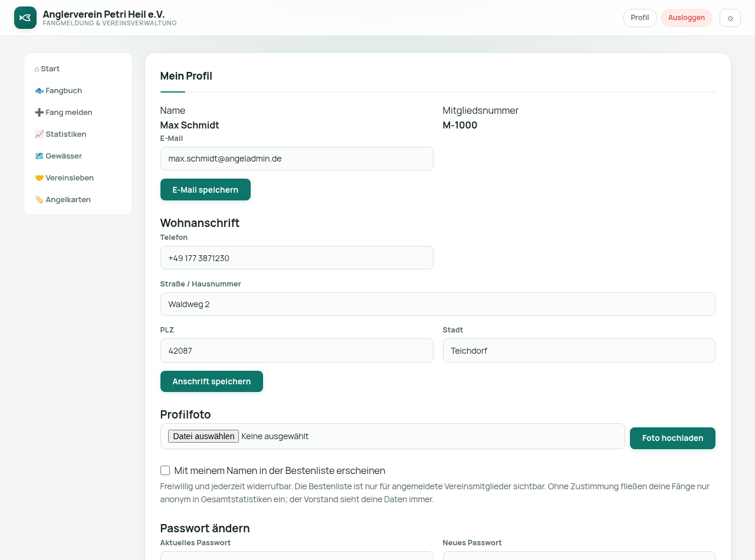Log out with the Ausloggen button
Viewport: 755px width, 560px height.
[687, 18]
